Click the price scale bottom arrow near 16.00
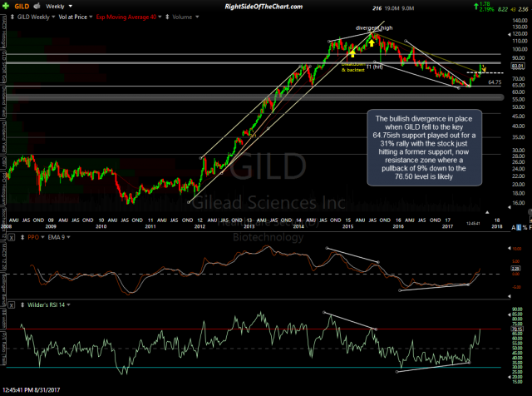 509,207
